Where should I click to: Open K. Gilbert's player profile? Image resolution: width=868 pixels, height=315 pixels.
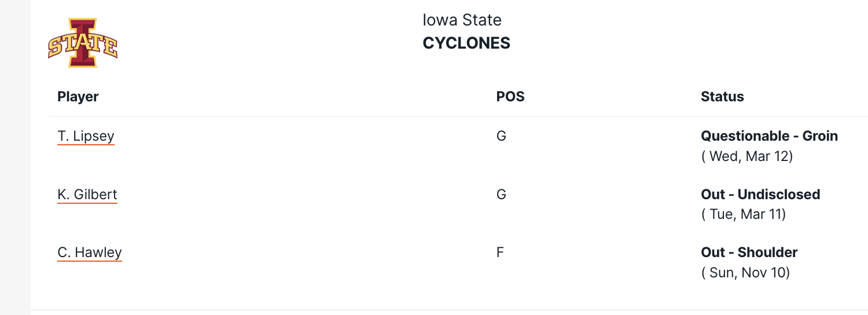click(x=87, y=195)
